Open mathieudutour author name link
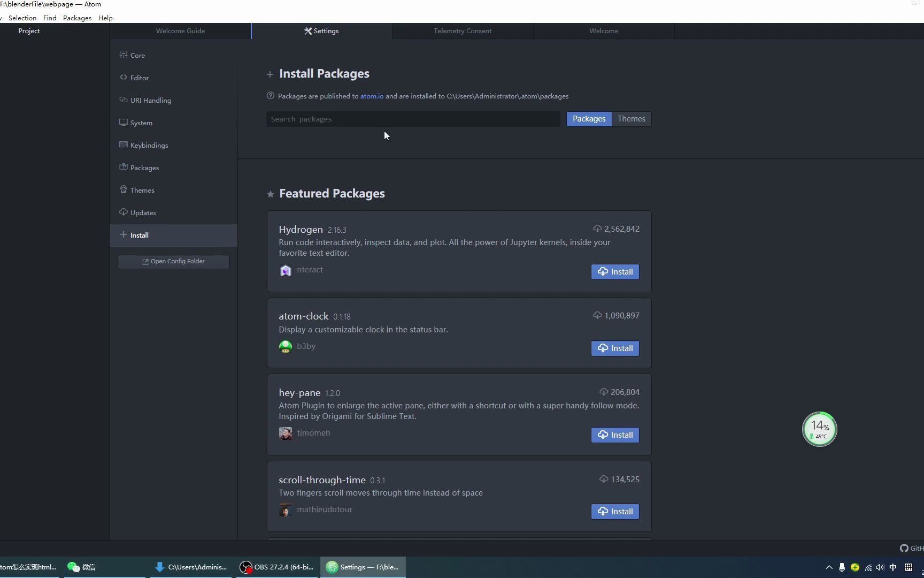This screenshot has height=578, width=924. 325,509
